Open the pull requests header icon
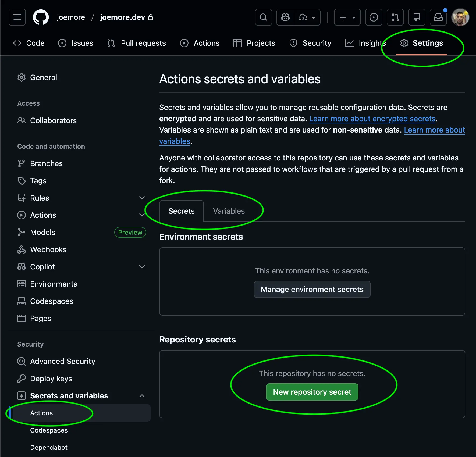The height and width of the screenshot is (457, 476). pos(395,17)
